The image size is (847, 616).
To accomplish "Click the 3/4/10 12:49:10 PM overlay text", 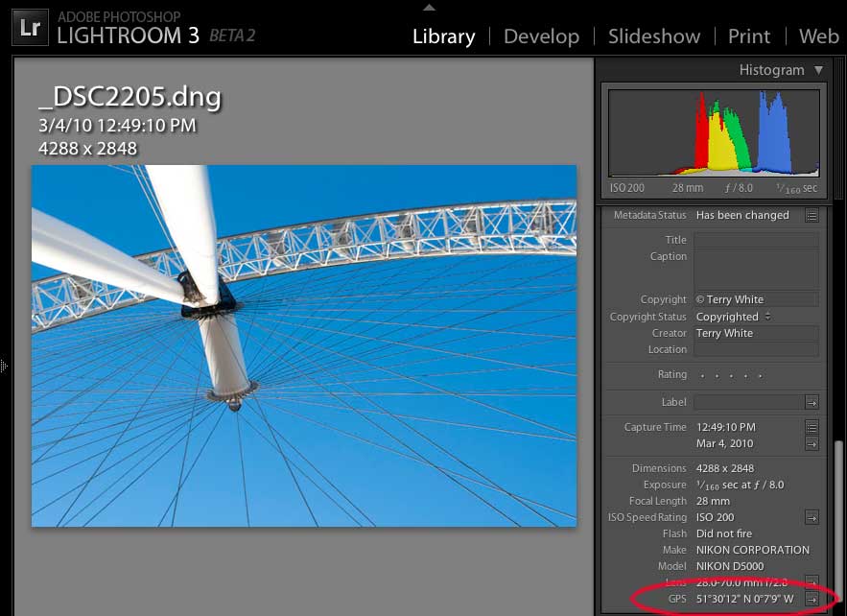I will (x=117, y=126).
